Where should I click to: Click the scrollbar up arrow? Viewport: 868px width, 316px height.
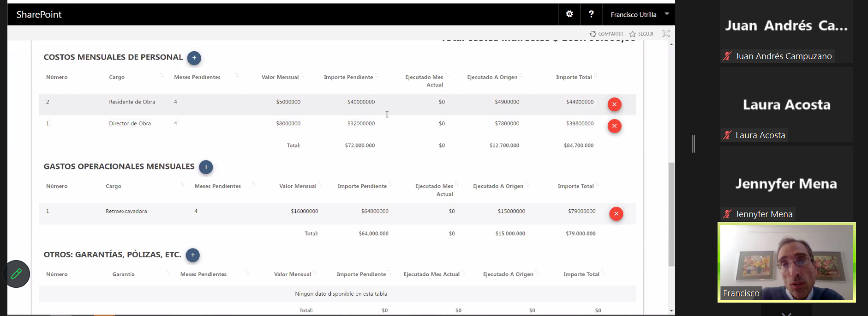[x=671, y=44]
